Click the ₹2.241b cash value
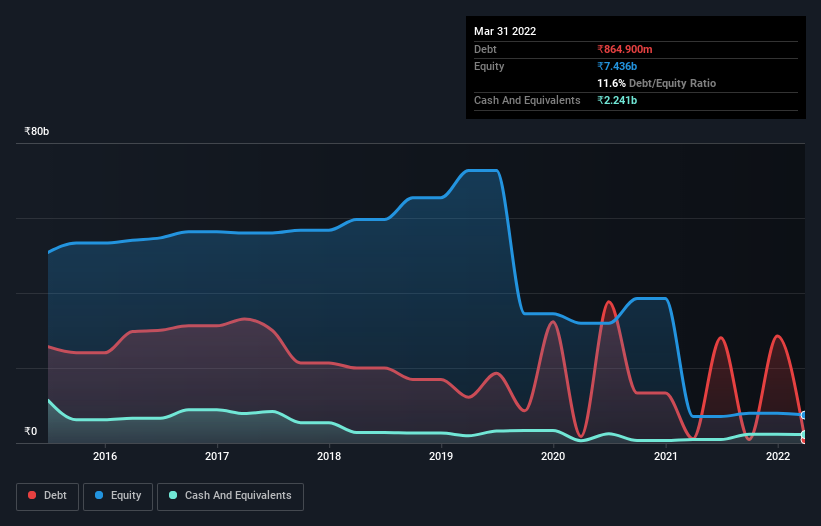The image size is (821, 526). pos(617,100)
